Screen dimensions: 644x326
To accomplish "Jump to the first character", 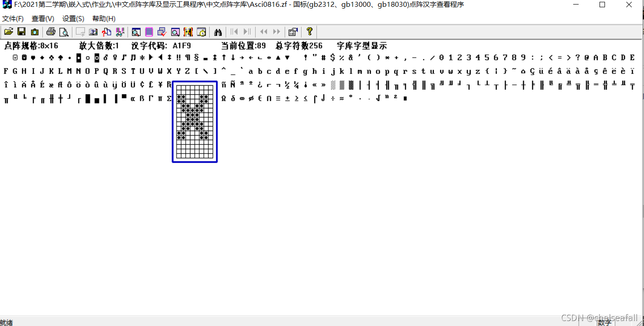I will (234, 32).
